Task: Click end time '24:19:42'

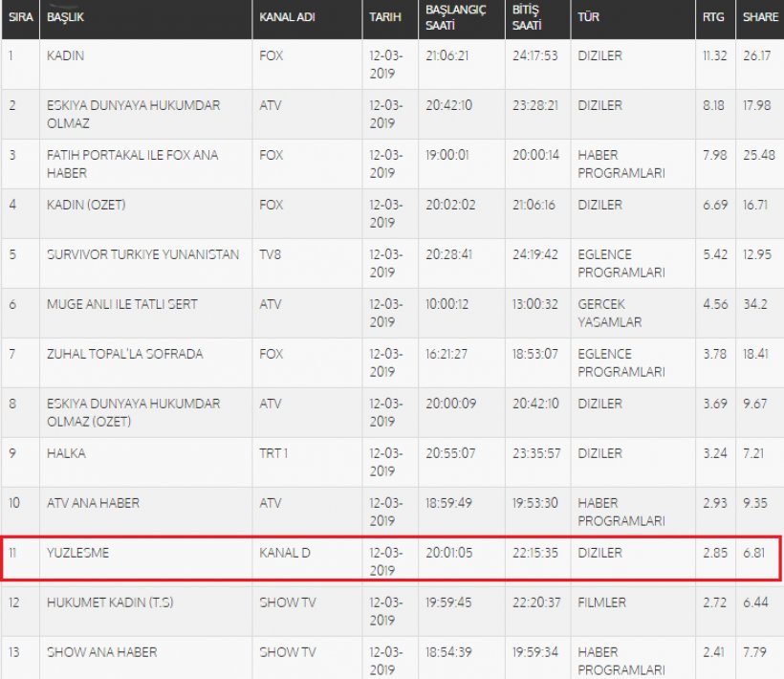Action: [535, 254]
